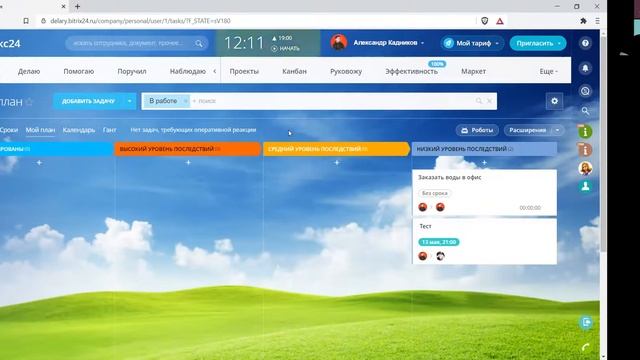Add task in the leftmost blue column
This screenshot has height=360, width=640.
(x=39, y=162)
